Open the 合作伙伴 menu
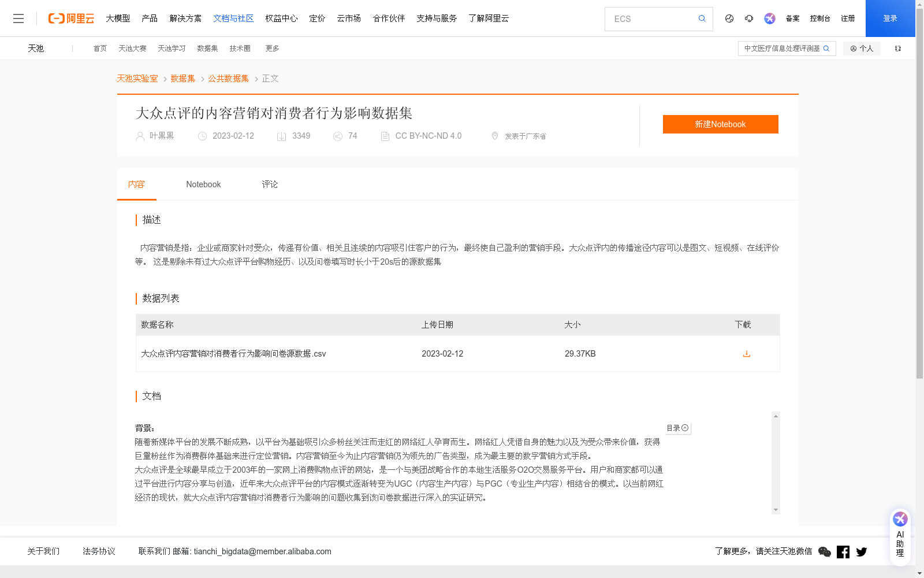924x578 pixels. pos(389,18)
